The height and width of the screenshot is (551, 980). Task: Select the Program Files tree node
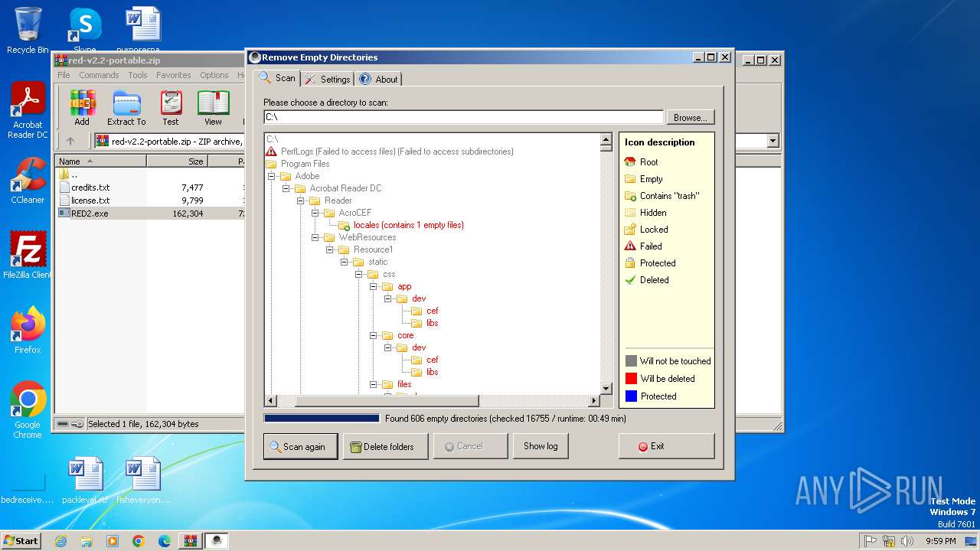click(305, 164)
